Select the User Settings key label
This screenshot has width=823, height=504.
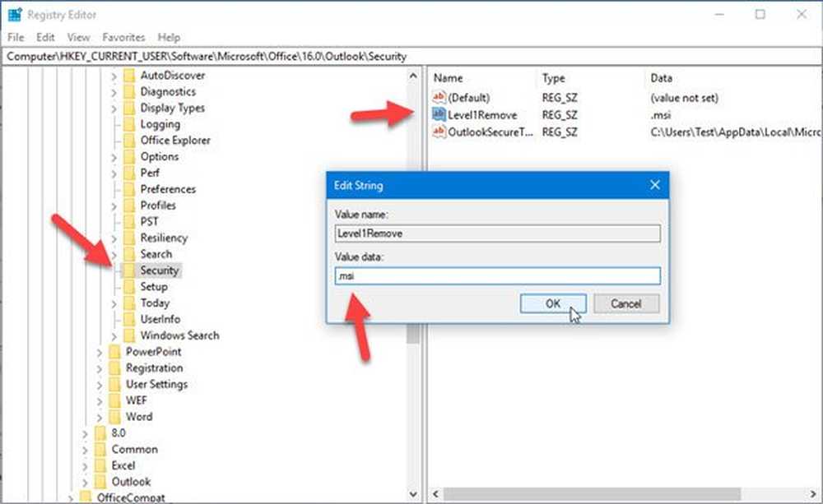(156, 385)
